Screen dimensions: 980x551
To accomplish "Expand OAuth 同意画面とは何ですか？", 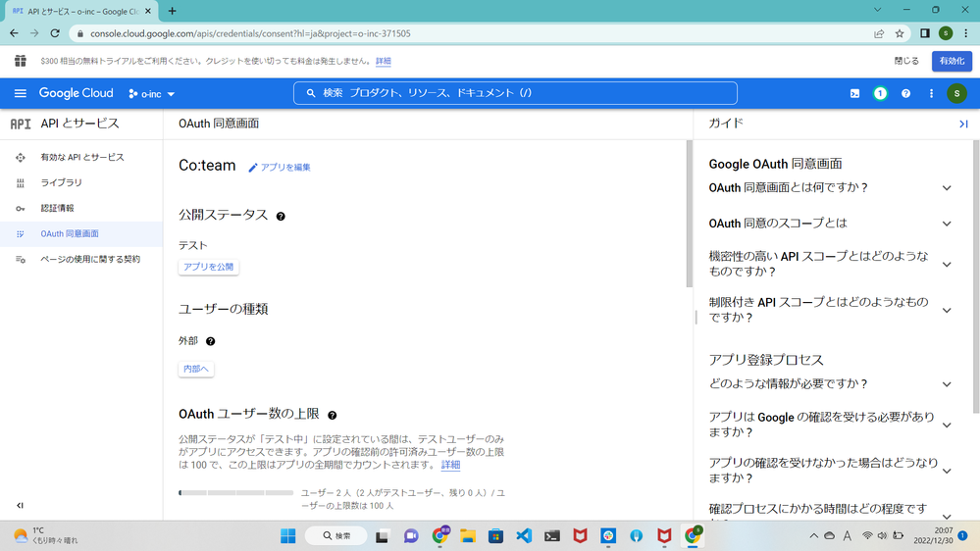I will point(830,188).
